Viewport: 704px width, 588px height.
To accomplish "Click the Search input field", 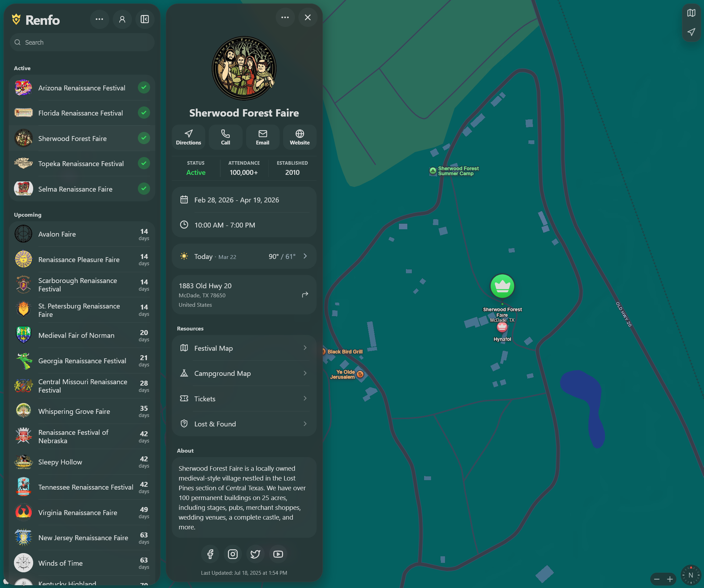I will (x=82, y=43).
